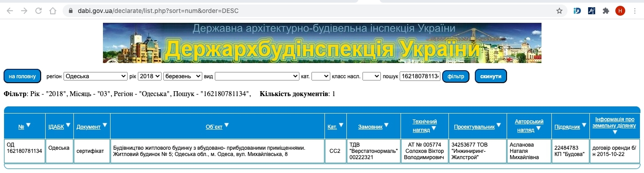Bookmark this page with star icon
This screenshot has width=644, height=173.
559,10
